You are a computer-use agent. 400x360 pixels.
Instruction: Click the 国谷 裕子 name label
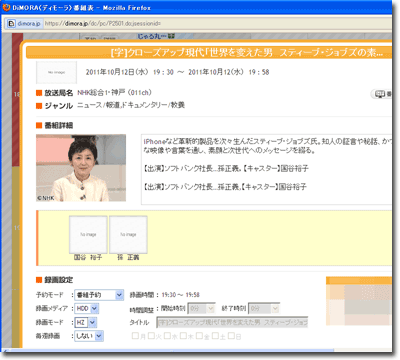pyautogui.click(x=88, y=257)
